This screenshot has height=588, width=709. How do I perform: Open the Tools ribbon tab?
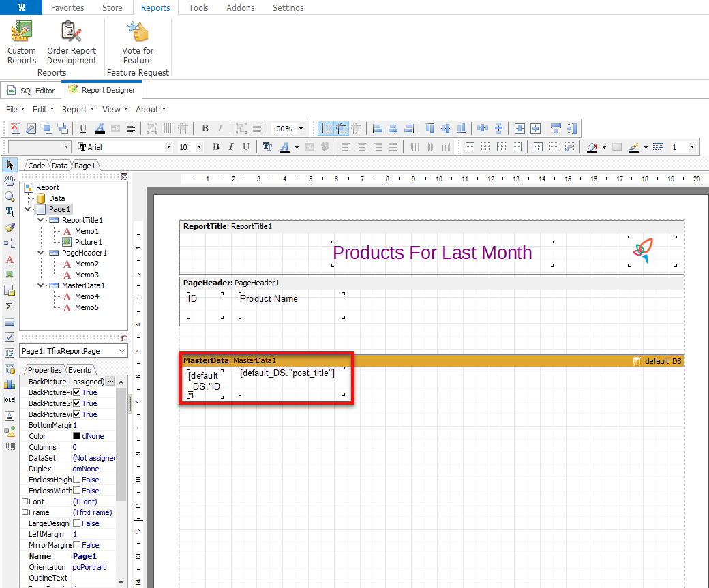(198, 8)
